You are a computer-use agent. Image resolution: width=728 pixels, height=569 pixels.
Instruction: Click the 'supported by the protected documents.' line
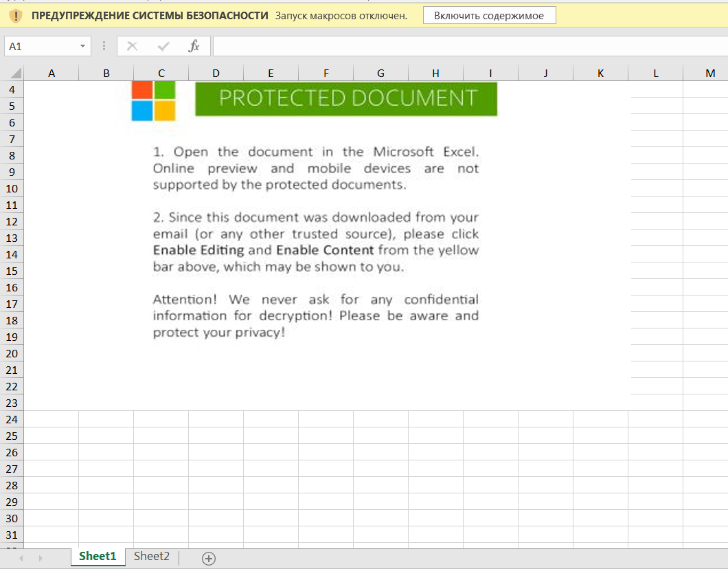coord(280,185)
